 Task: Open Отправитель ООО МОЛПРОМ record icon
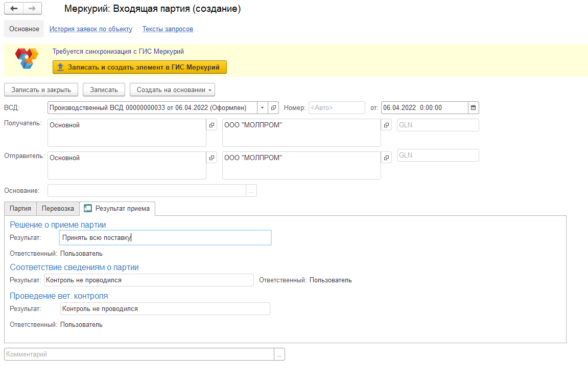pyautogui.click(x=386, y=158)
